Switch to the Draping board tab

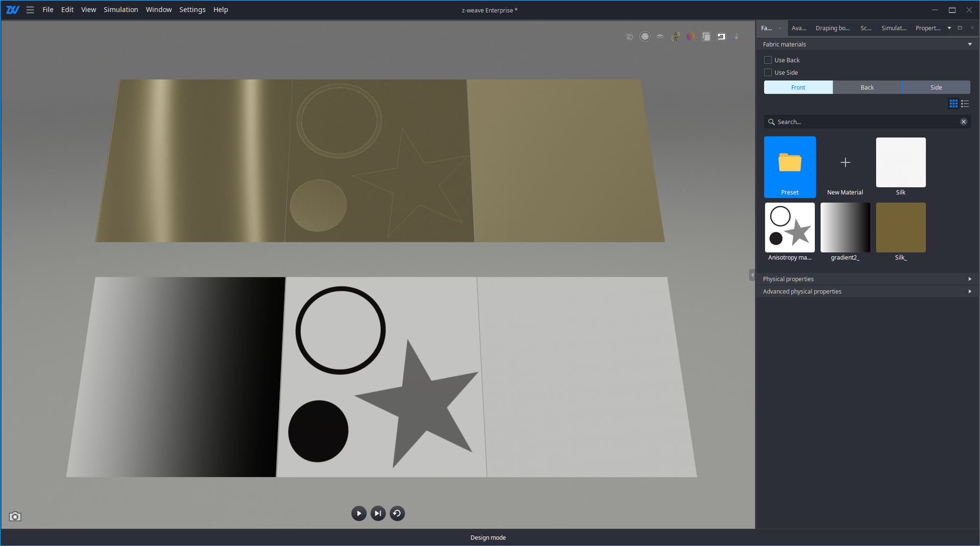coord(833,28)
